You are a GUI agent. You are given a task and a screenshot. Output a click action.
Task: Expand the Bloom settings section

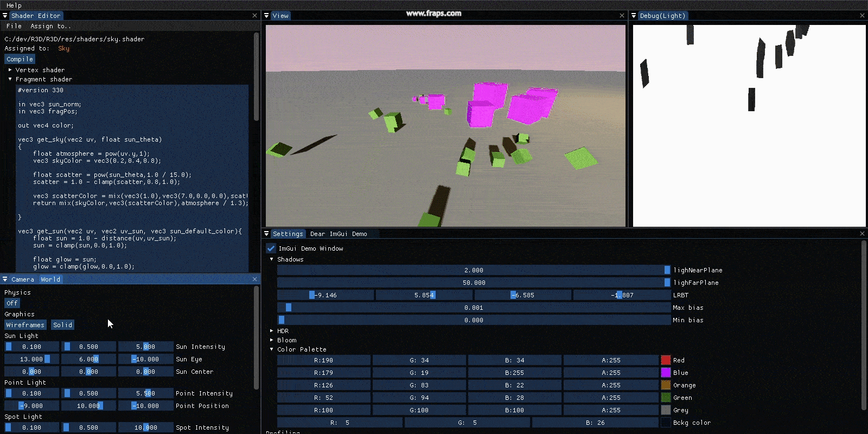pos(272,340)
